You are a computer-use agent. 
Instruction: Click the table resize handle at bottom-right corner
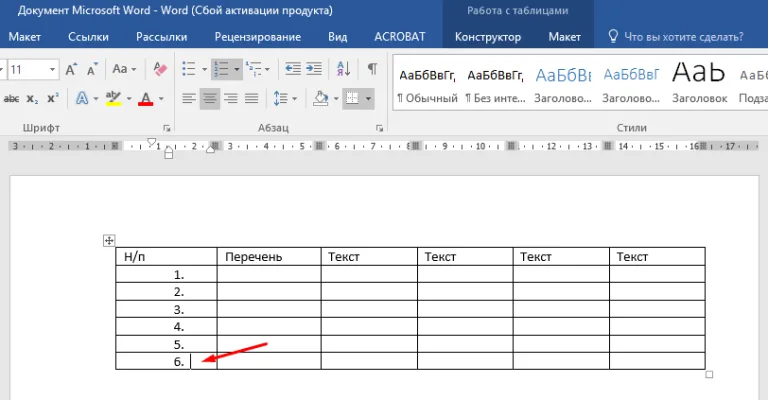coord(709,375)
